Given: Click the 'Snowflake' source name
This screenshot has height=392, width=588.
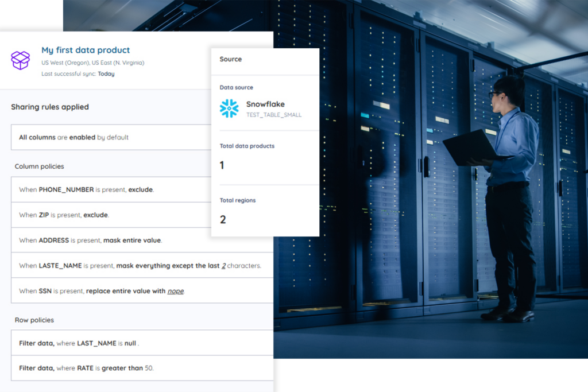Looking at the screenshot, I should click(265, 104).
